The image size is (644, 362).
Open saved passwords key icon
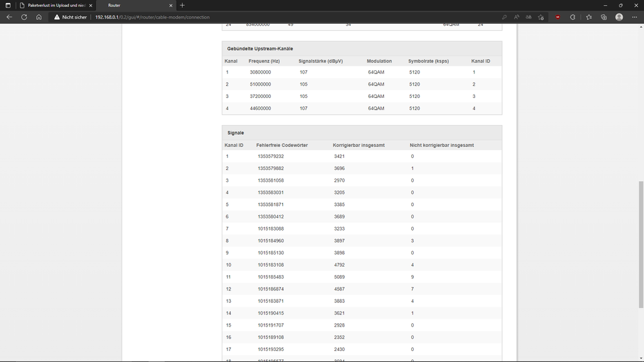pos(504,17)
